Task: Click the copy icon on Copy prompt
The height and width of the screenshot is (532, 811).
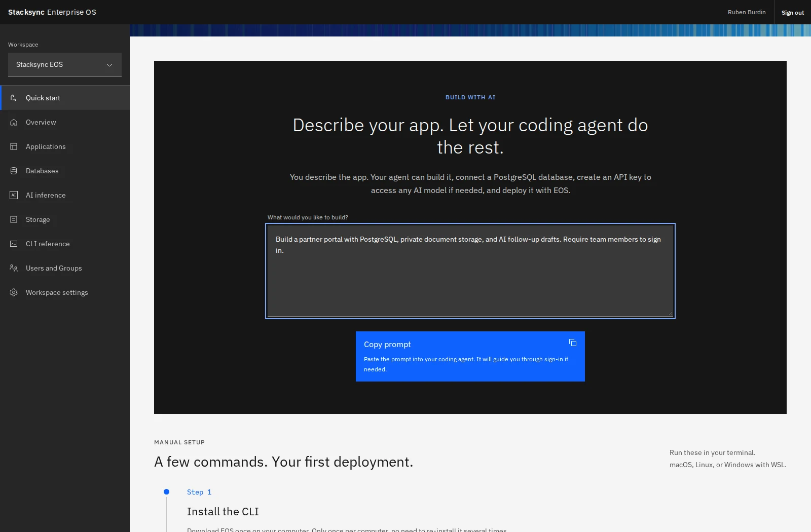Action: [573, 343]
